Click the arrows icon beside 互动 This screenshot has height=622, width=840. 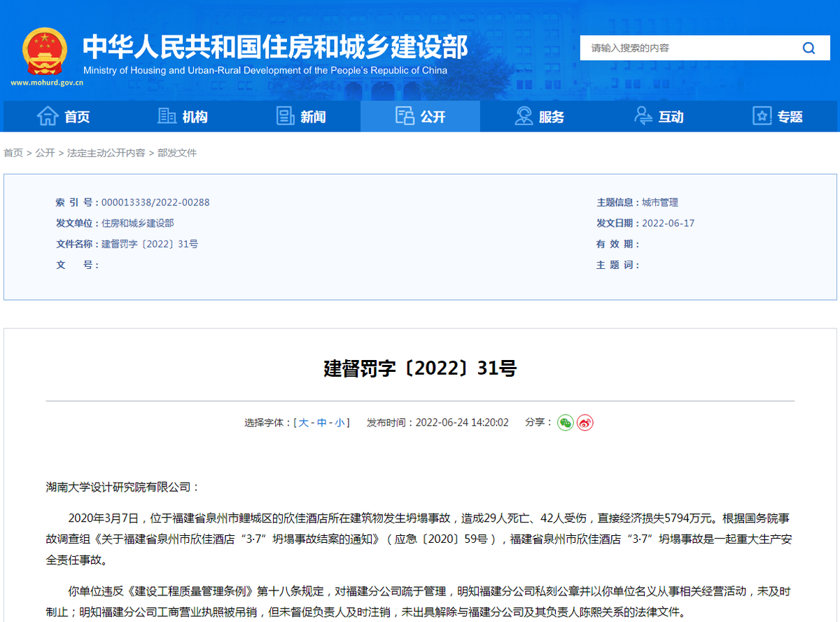(x=642, y=116)
